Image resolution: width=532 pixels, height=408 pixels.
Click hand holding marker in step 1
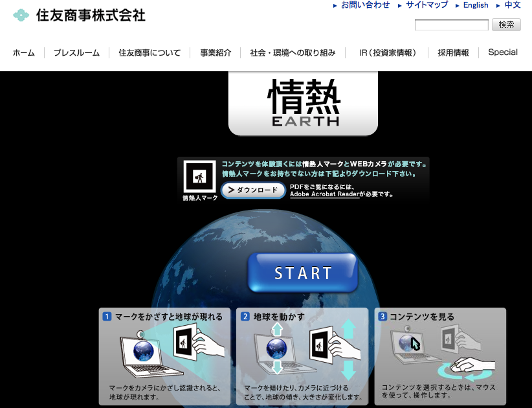(199, 343)
